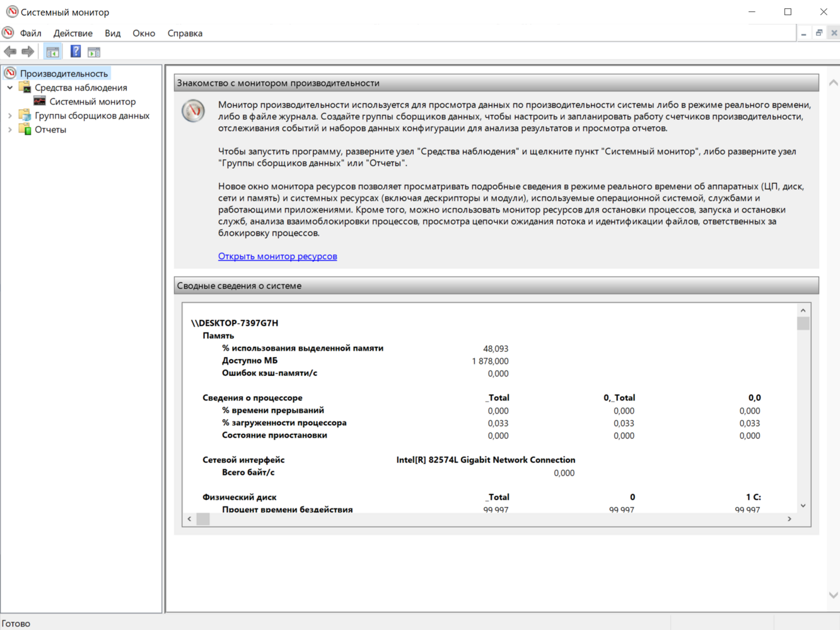840x630 pixels.
Task: Restore the inner MDI child window
Action: click(819, 33)
